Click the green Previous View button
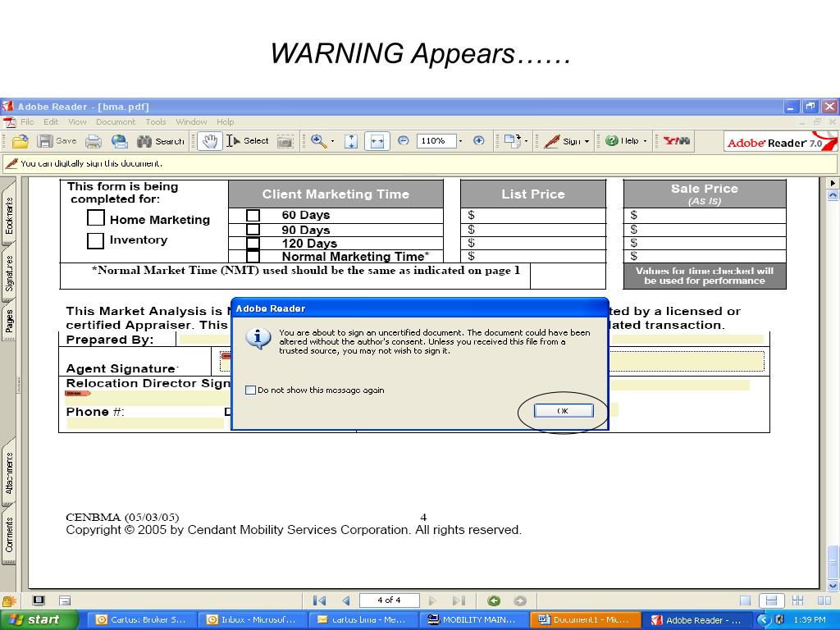This screenshot has height=630, width=840. click(493, 600)
